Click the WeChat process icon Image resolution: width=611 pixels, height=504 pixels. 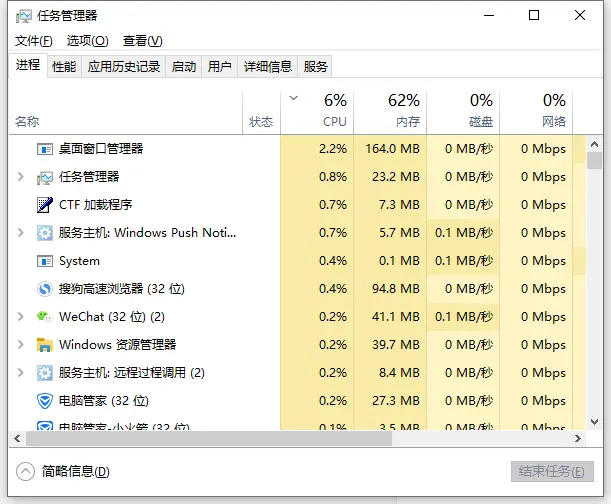44,317
